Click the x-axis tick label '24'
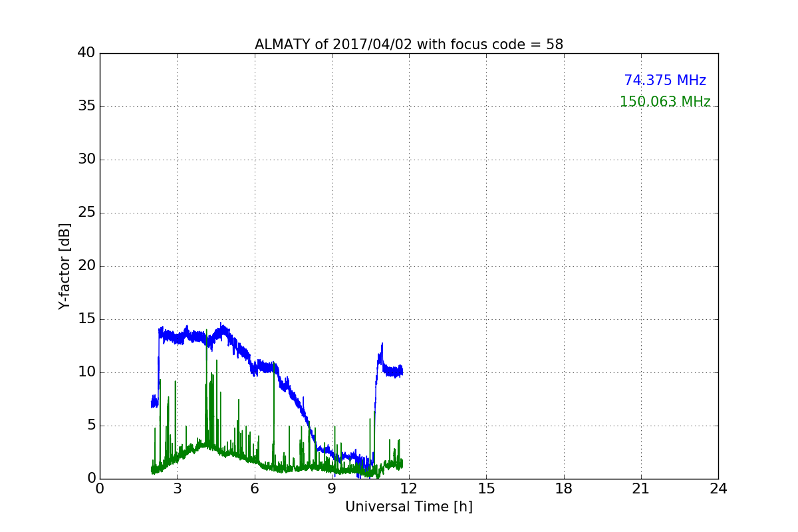Image resolution: width=798 pixels, height=532 pixels. coord(718,489)
